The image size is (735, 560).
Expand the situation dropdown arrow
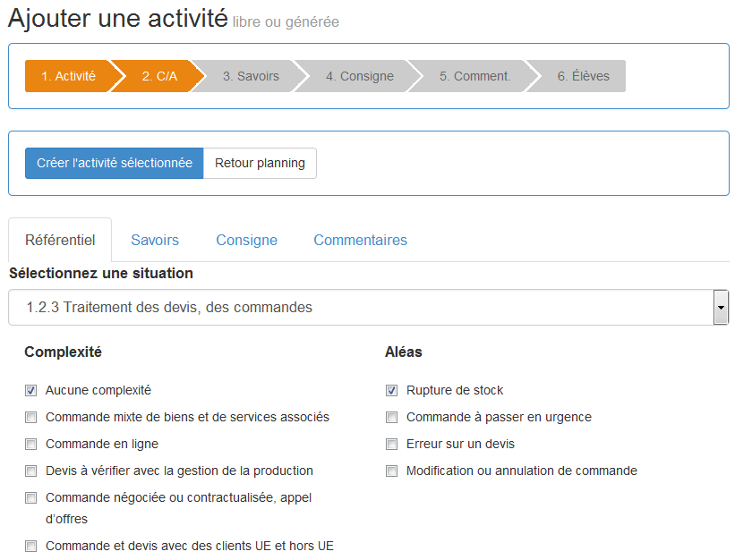(x=721, y=307)
